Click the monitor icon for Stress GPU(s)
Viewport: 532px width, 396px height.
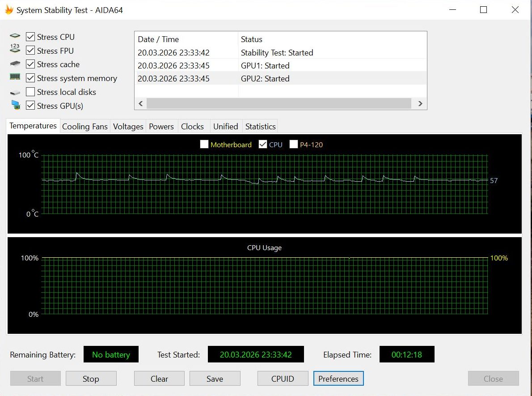[x=15, y=105]
